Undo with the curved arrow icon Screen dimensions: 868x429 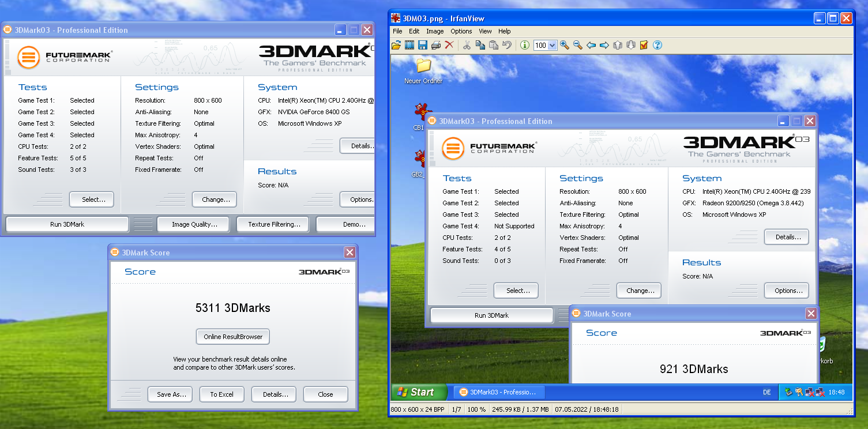507,45
